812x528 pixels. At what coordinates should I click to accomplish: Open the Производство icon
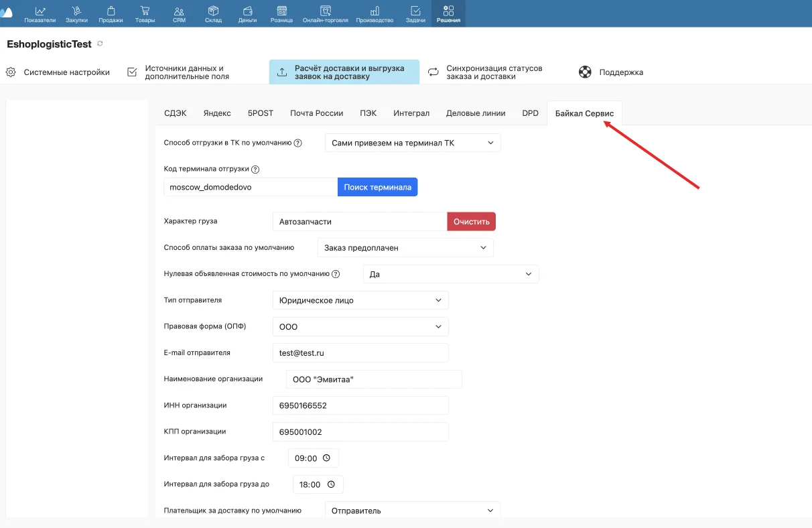tap(375, 11)
